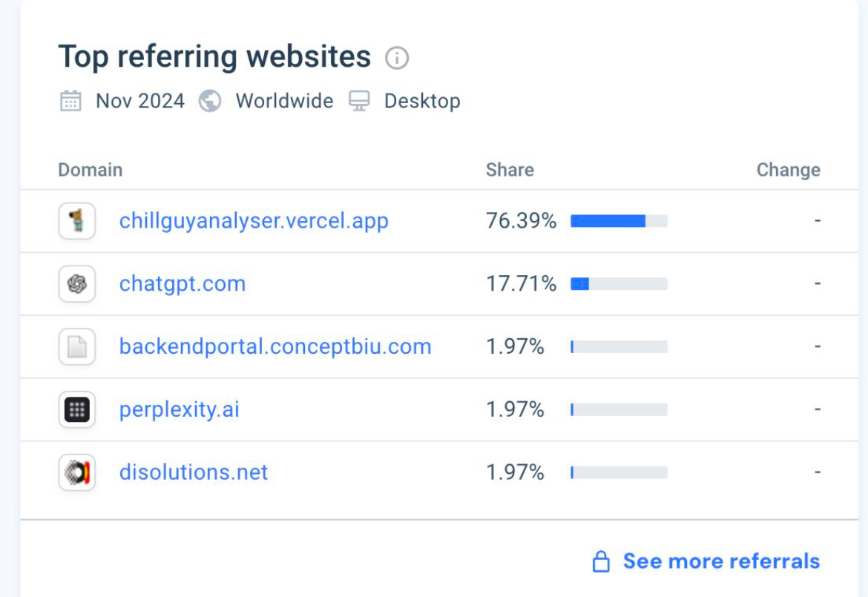Click the info icon beside Top referring websites
Viewport: 868px width, 597px height.
tap(397, 58)
